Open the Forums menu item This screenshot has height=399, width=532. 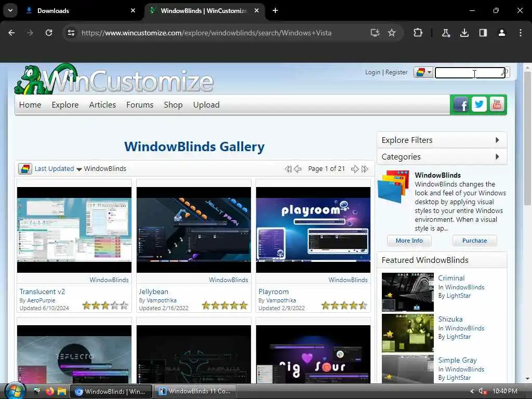tap(140, 105)
